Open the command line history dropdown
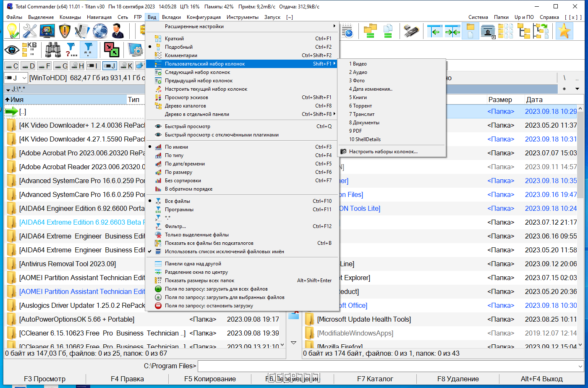Screen dimensions: 588x388 [x=580, y=366]
